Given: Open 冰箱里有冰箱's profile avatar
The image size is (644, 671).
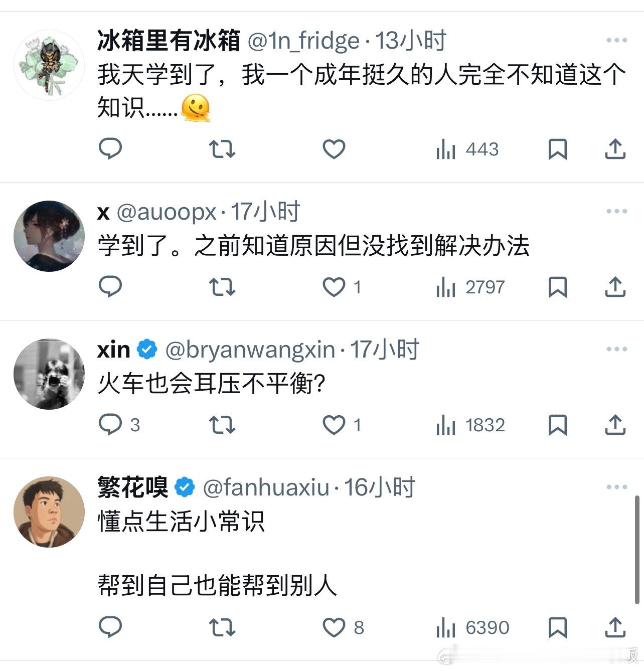Looking at the screenshot, I should pyautogui.click(x=49, y=65).
